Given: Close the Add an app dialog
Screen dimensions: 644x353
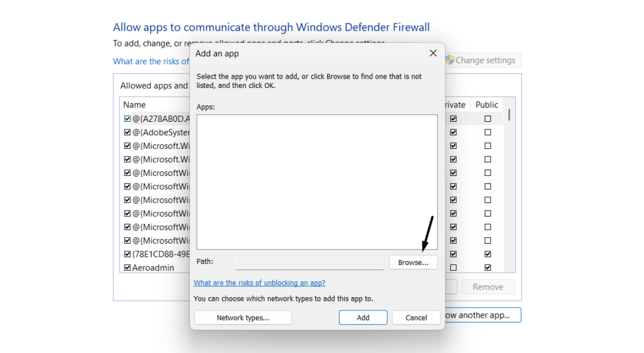Looking at the screenshot, I should tap(433, 53).
